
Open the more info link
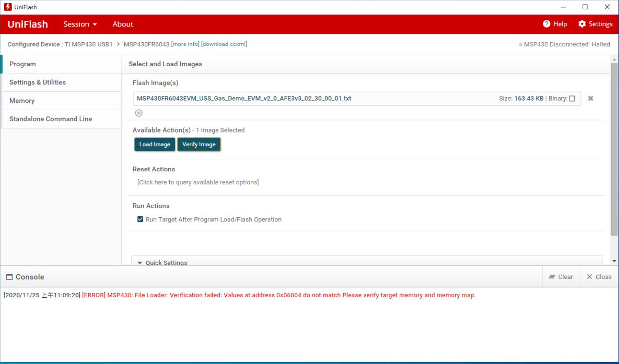(185, 44)
